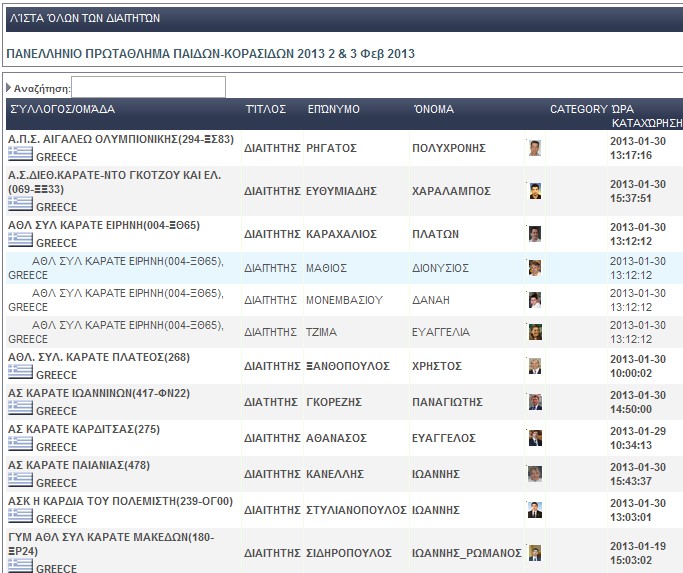
Task: Open photo thumbnail of ΕΥΘΥΜΙΑΔΗΣ ΧΑΡΑΛΑΜΠΟΣ
Action: [535, 190]
